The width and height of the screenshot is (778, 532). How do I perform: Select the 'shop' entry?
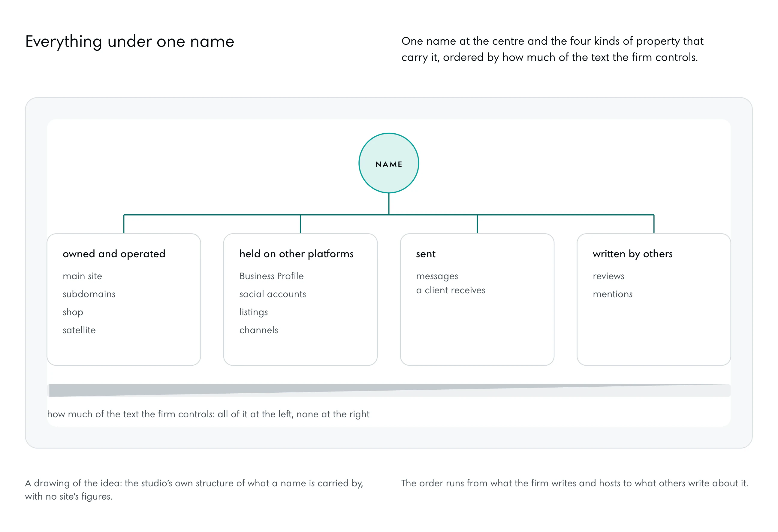(73, 312)
